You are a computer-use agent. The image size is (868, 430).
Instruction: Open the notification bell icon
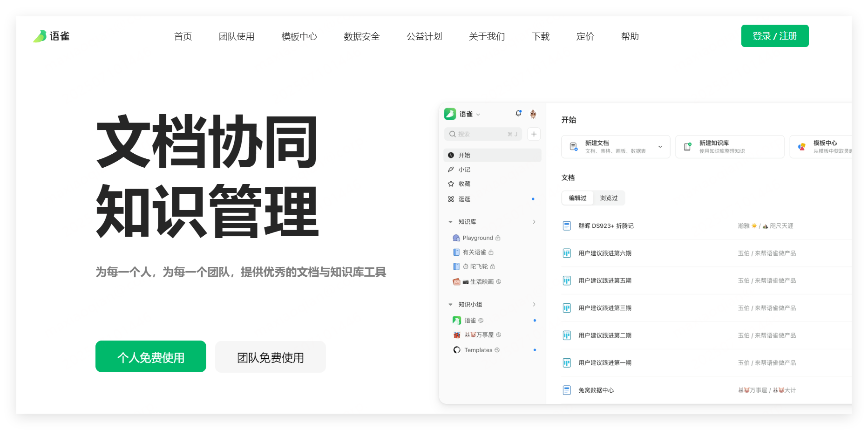click(x=518, y=114)
